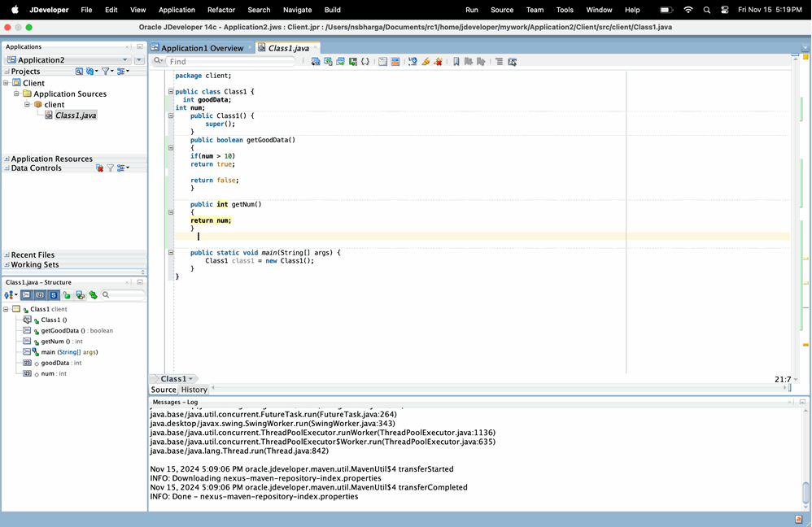Click the red X icon beside Data Controls
Screen dimensions: 812x527
click(99, 168)
